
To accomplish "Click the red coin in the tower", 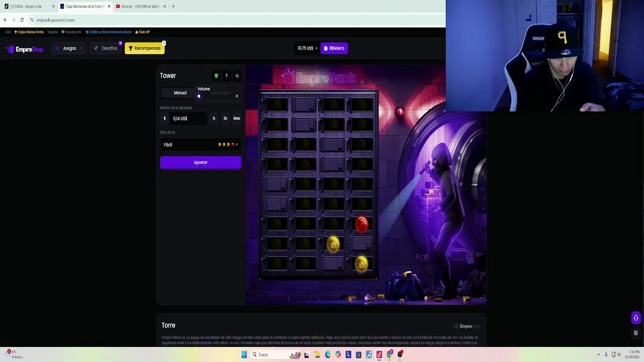I will pyautogui.click(x=361, y=224).
